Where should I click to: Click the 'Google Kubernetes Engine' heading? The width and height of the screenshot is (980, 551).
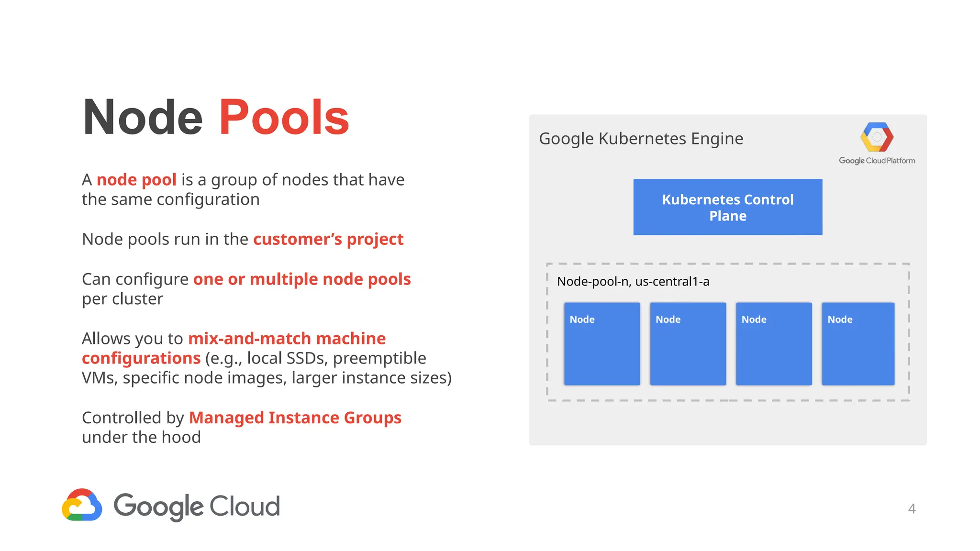(641, 139)
